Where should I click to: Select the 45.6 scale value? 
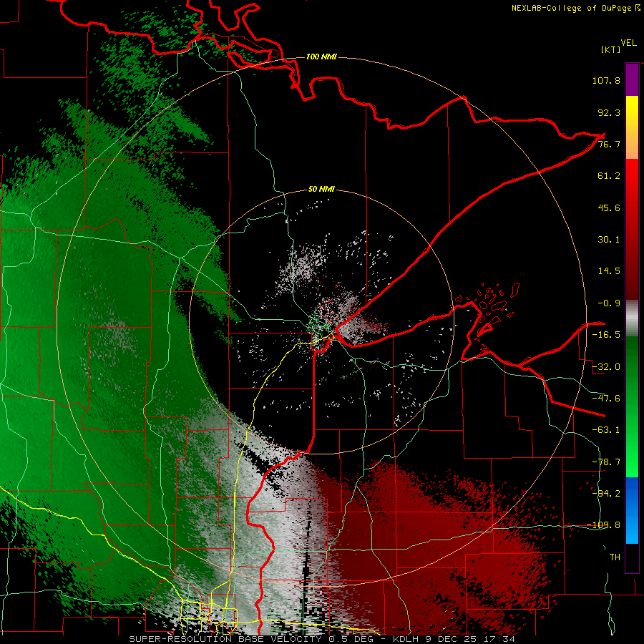pos(609,208)
